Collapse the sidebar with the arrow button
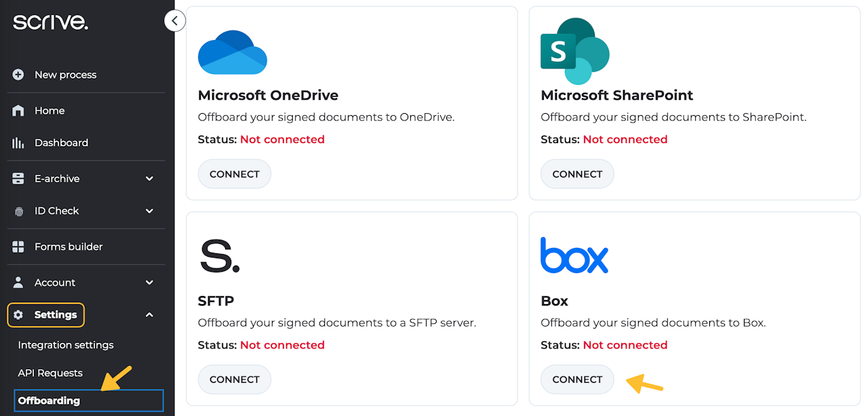Viewport: 868px width, 416px height. click(175, 21)
